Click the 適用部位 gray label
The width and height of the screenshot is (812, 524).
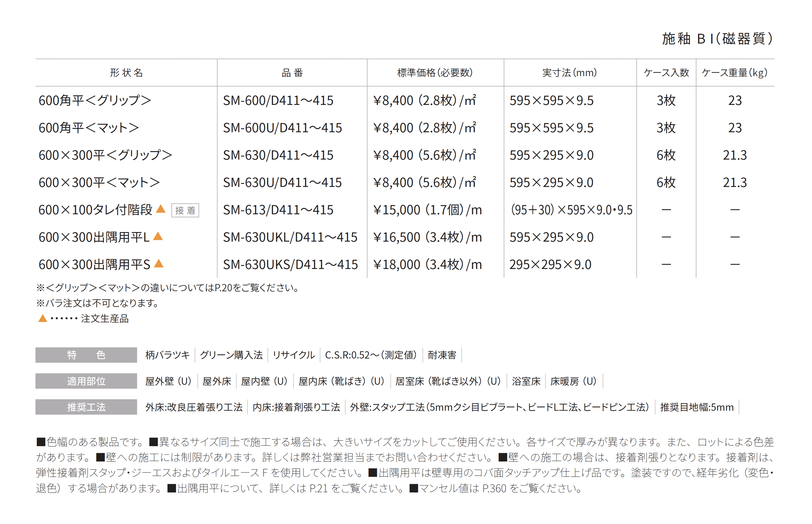pyautogui.click(x=86, y=381)
